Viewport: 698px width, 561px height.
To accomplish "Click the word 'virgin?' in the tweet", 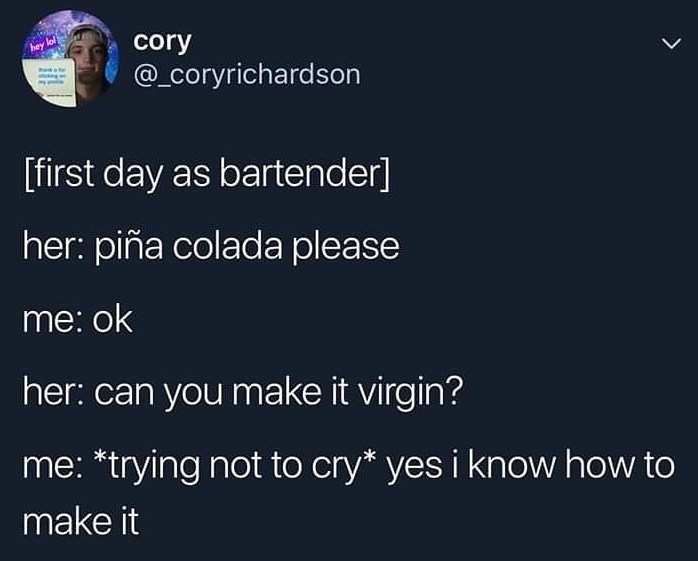I will [411, 392].
